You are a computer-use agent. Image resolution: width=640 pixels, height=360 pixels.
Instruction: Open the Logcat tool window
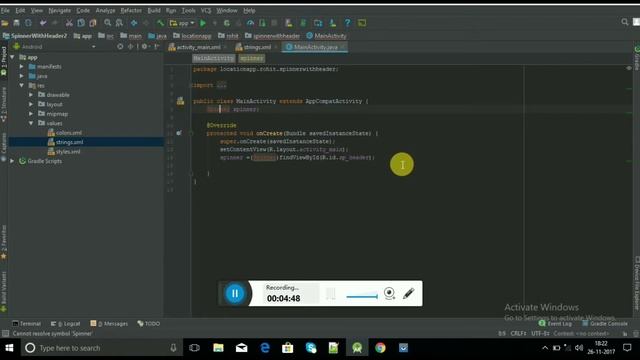[x=65, y=324]
